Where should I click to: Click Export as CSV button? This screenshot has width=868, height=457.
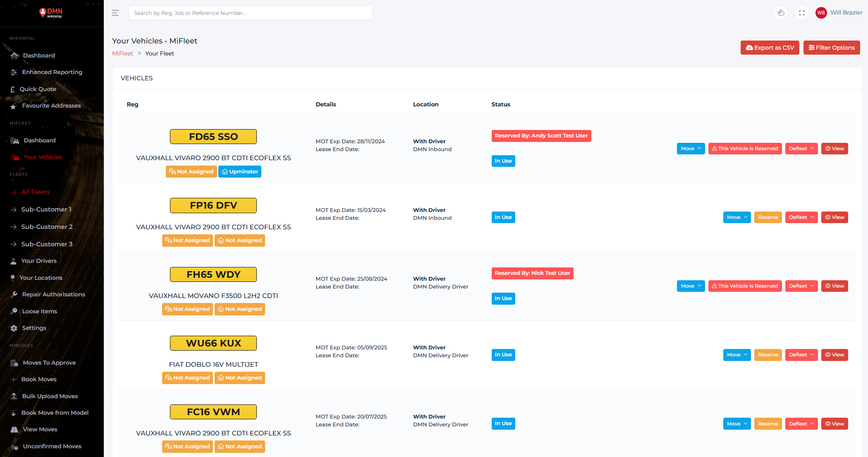pyautogui.click(x=770, y=48)
